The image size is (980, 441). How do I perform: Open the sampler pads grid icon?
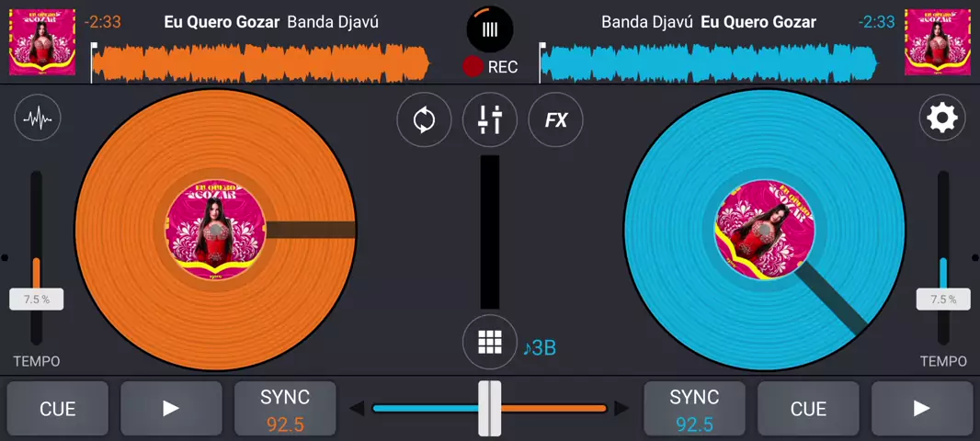coord(490,343)
